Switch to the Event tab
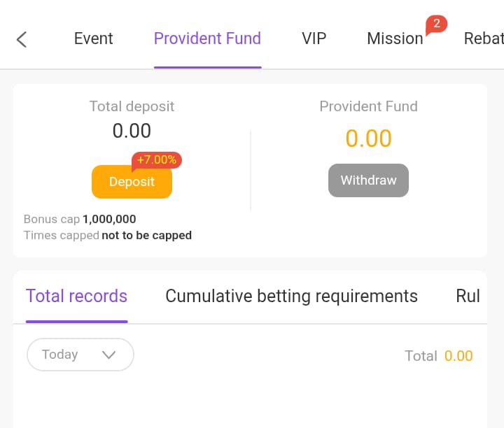This screenshot has width=504, height=428. [94, 38]
